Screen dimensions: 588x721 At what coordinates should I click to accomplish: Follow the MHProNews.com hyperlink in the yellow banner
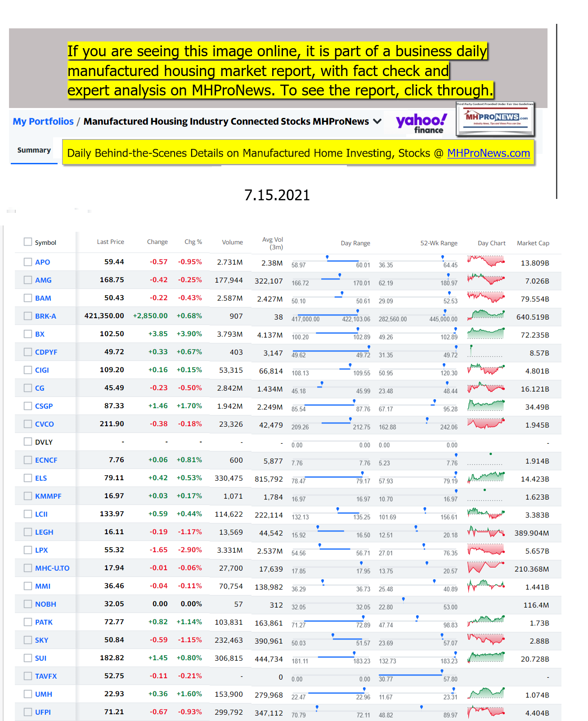pos(489,153)
